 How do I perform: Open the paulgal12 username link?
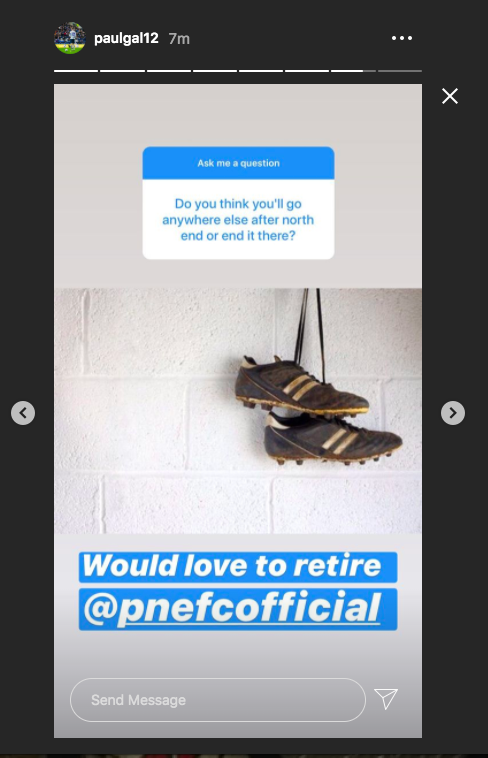pyautogui.click(x=126, y=38)
